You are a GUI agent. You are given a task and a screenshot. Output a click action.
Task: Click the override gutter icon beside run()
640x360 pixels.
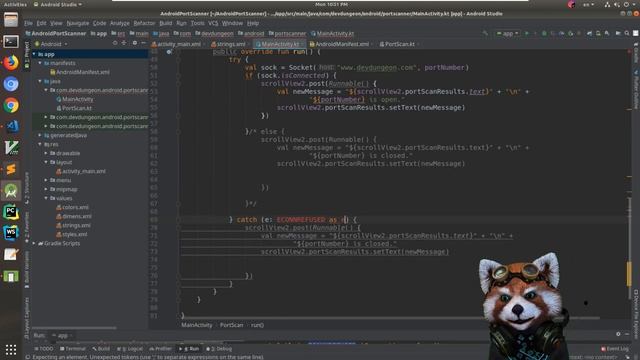[x=169, y=52]
